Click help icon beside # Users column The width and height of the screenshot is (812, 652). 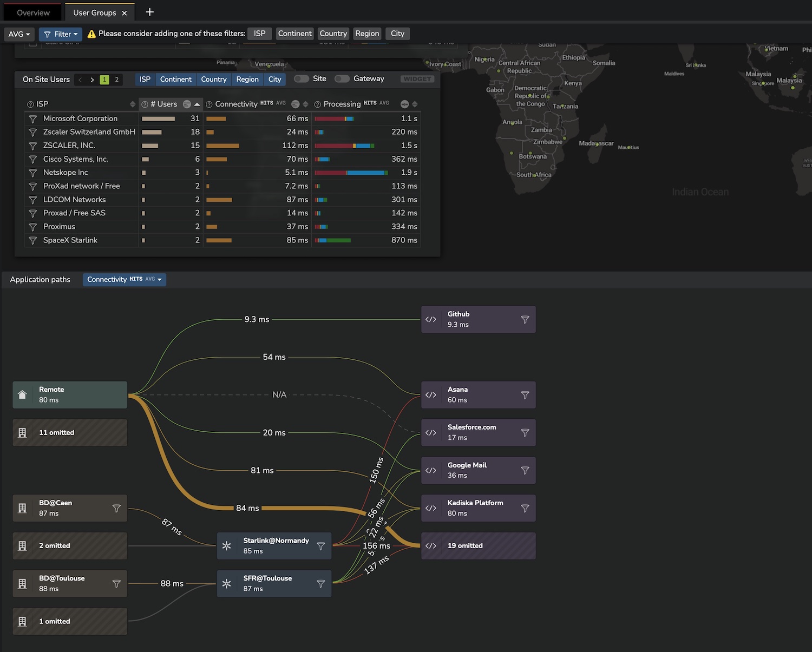145,104
